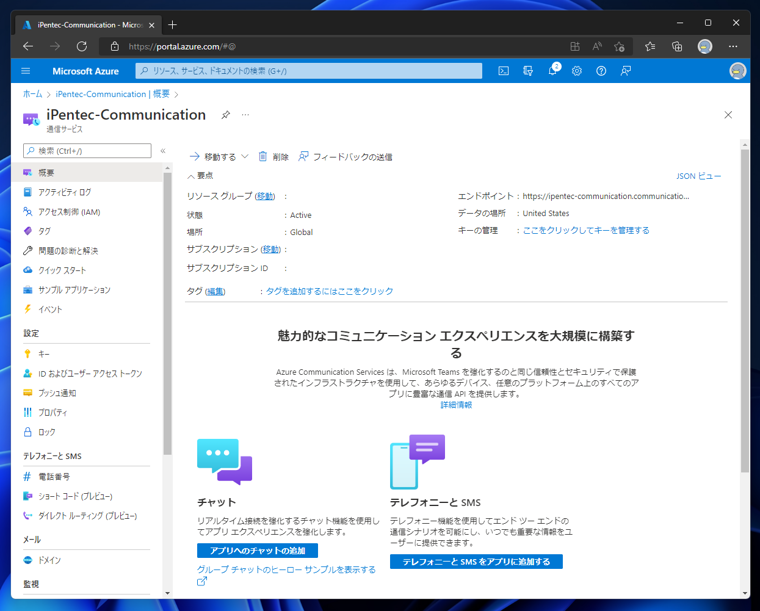Click the 削除 button

tap(274, 157)
